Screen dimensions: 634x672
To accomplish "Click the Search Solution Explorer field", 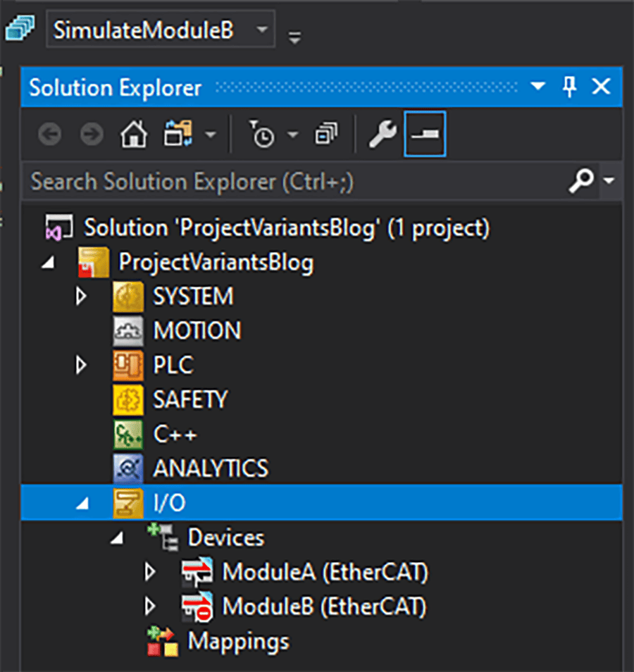I will pyautogui.click(x=296, y=182).
